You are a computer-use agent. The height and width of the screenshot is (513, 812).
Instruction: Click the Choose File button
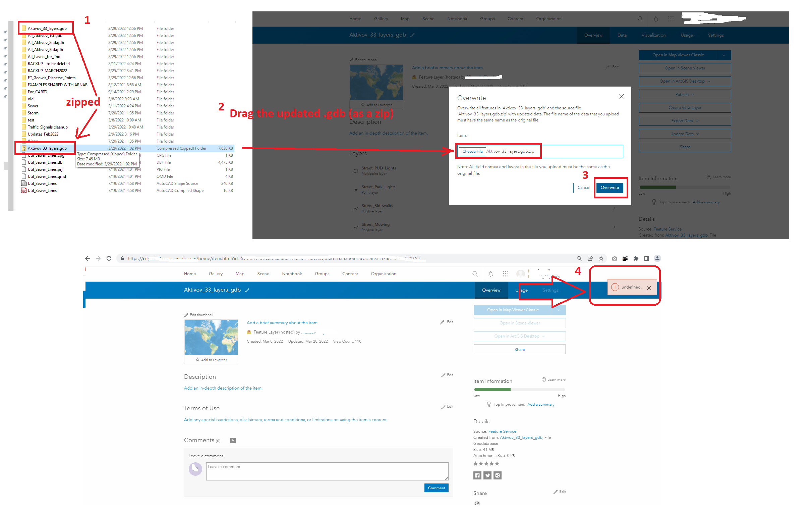point(472,151)
